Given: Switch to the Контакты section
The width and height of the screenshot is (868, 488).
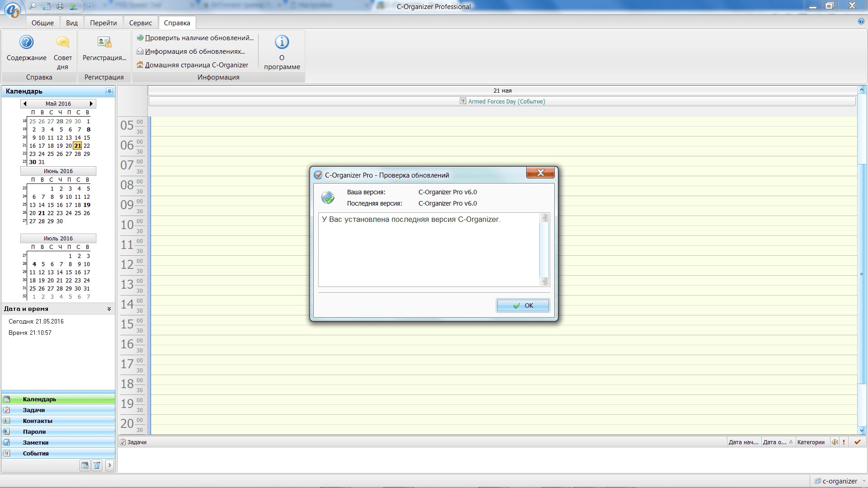Looking at the screenshot, I should point(58,421).
